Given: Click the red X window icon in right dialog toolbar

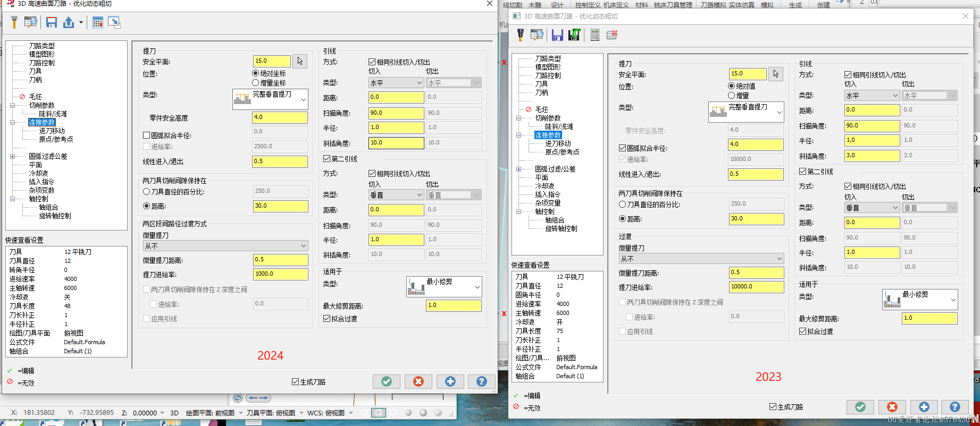Looking at the screenshot, I should click(612, 35).
